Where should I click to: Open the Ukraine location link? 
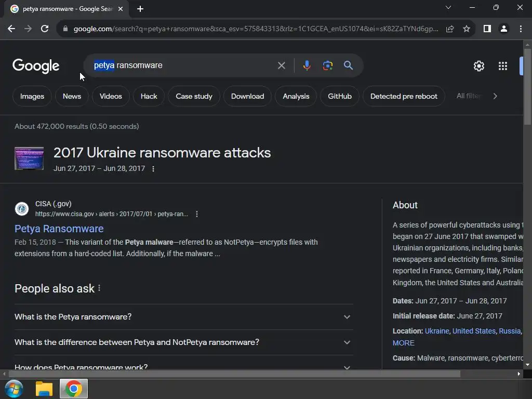click(x=437, y=331)
